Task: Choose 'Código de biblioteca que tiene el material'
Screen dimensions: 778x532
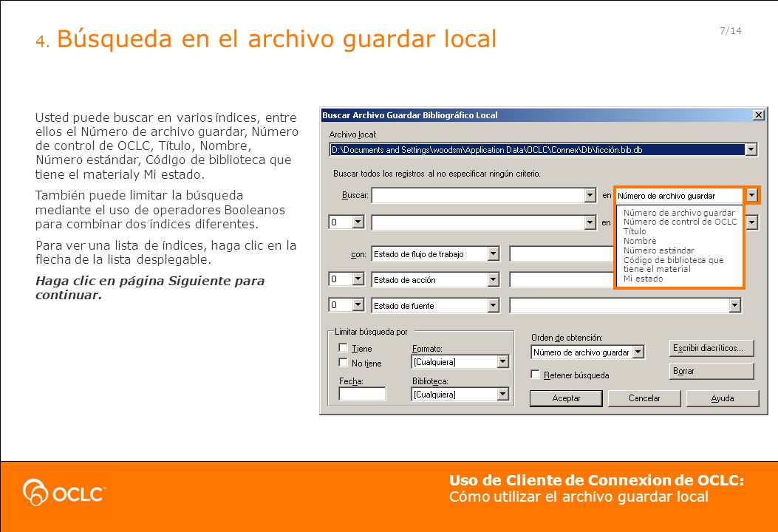Action: [x=673, y=265]
